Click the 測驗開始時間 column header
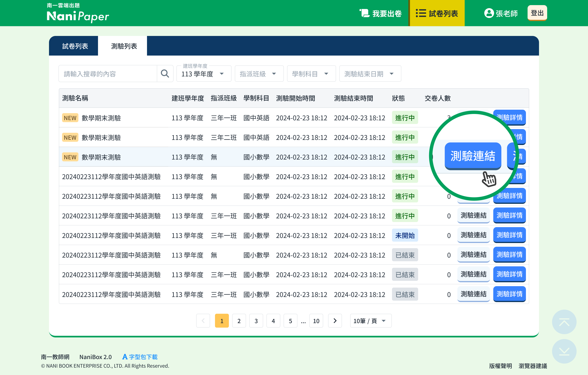The width and height of the screenshot is (588, 375). point(295,98)
